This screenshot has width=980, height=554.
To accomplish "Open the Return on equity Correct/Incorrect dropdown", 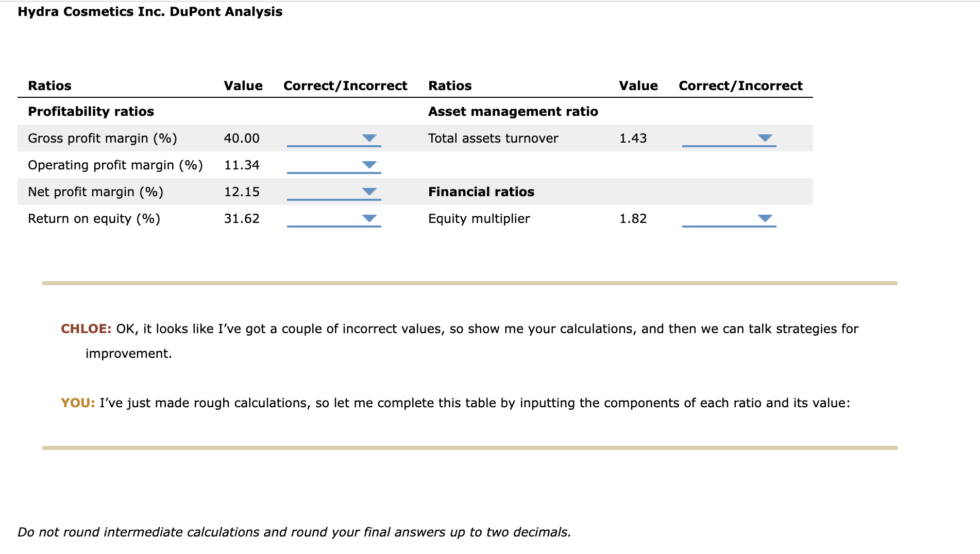I will point(368,218).
